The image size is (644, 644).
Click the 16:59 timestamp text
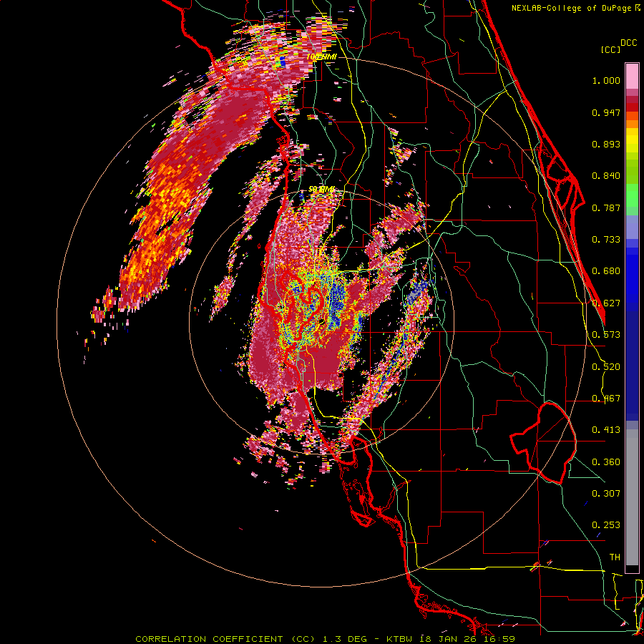tap(499, 639)
